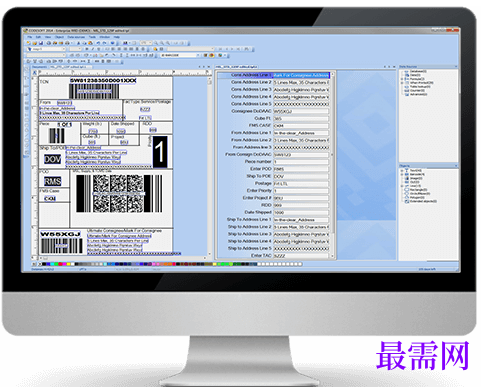Expand the Text node in Objects panel

pos(402,170)
